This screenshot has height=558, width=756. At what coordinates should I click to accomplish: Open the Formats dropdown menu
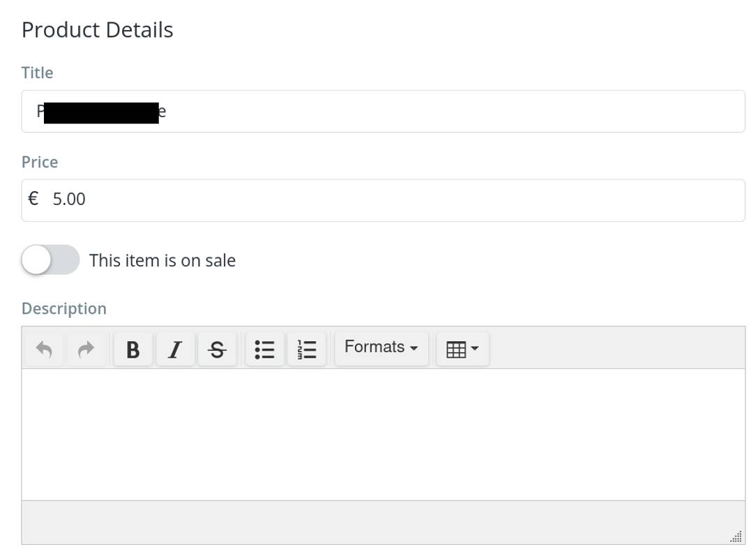point(381,347)
